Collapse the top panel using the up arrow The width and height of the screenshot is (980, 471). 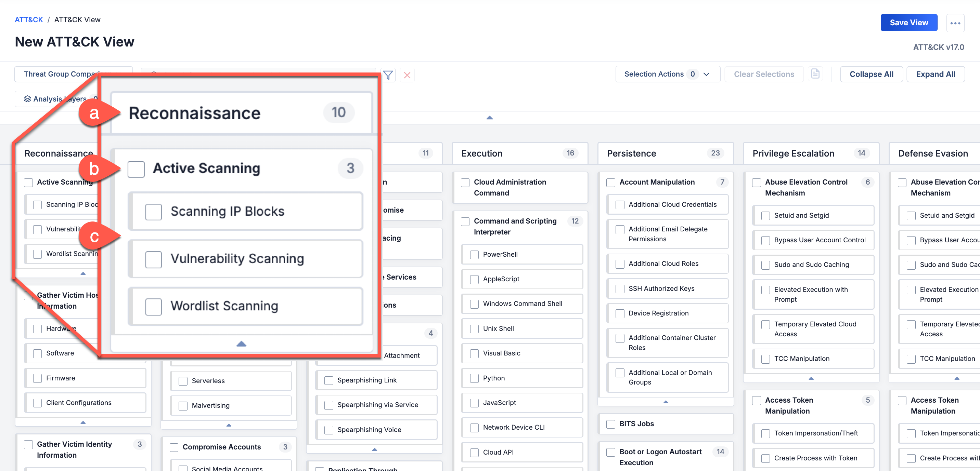489,118
